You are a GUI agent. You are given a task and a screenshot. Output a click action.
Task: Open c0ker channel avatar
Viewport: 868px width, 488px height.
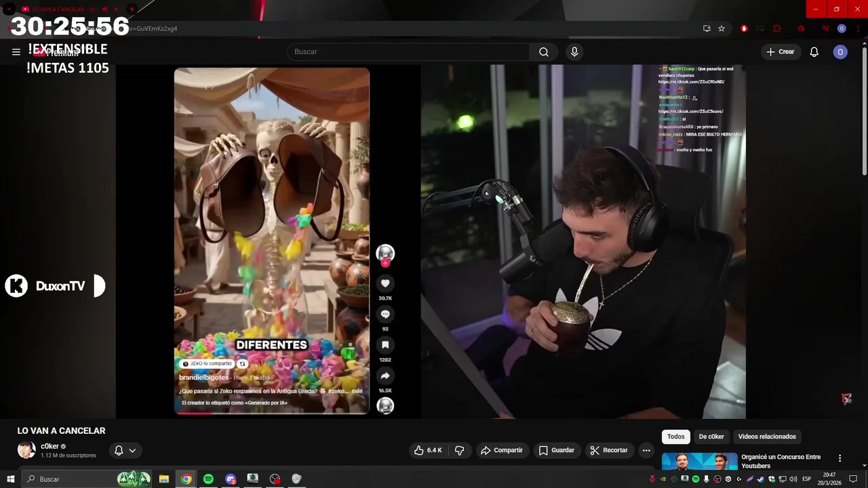pyautogui.click(x=26, y=450)
